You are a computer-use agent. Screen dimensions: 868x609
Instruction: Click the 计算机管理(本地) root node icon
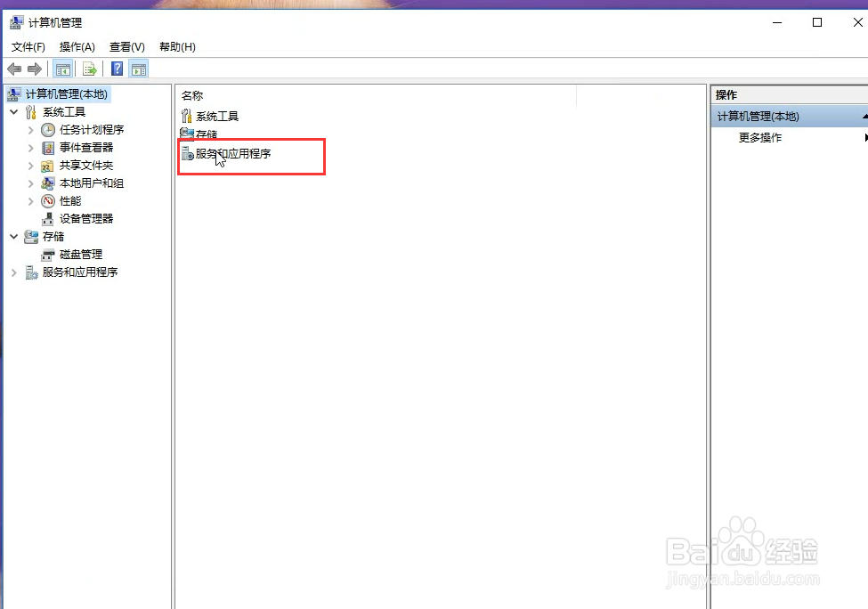[14, 94]
